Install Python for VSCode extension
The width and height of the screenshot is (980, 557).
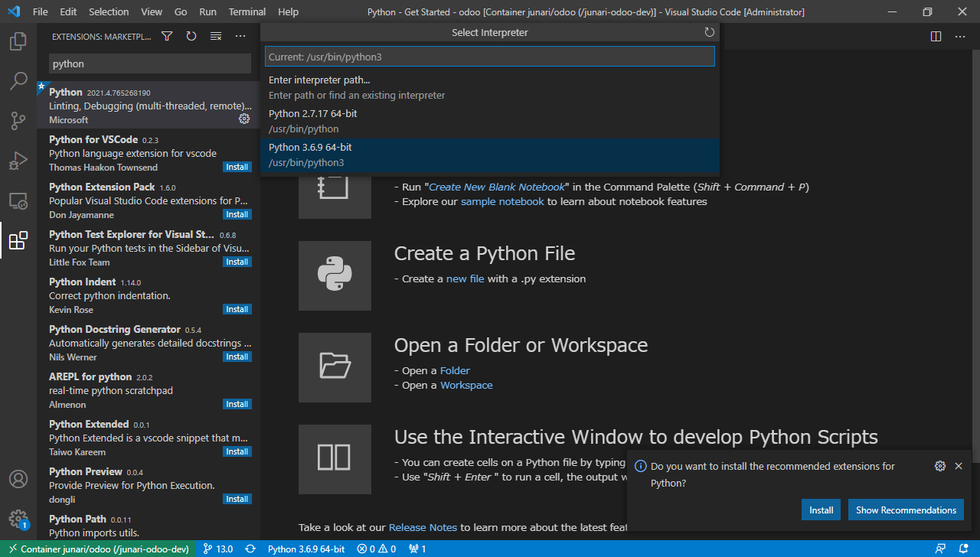(237, 167)
